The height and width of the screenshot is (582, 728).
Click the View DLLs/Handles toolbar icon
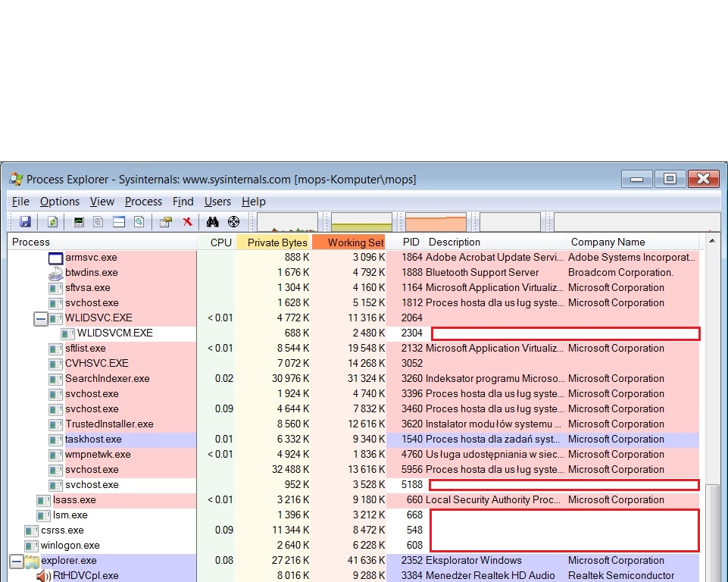point(139,221)
